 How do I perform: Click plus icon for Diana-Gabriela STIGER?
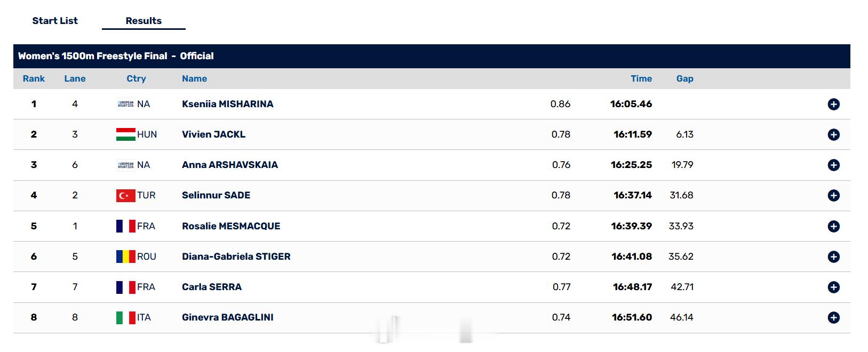[833, 257]
